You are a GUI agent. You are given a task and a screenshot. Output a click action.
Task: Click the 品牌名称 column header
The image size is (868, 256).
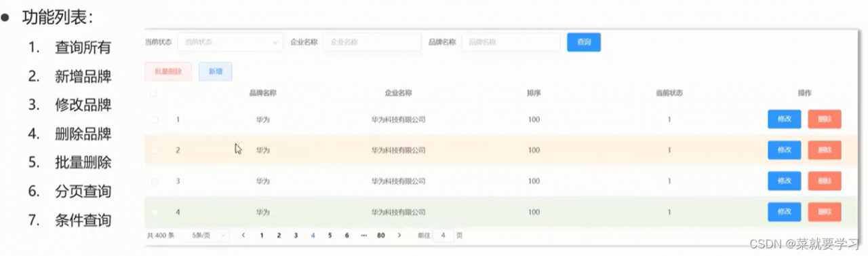(262, 93)
